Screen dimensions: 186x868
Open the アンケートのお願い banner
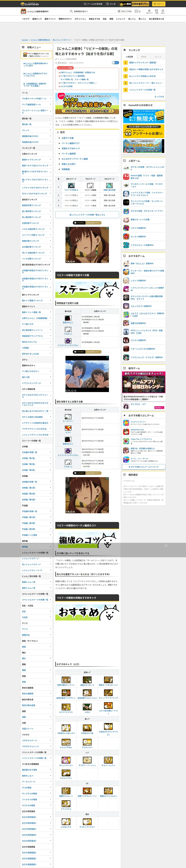pos(144,131)
